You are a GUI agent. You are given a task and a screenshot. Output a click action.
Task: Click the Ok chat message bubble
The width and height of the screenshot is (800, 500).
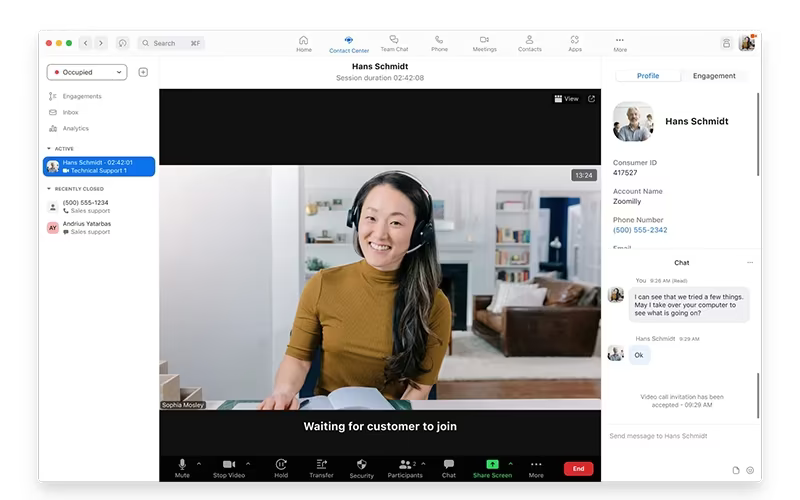[x=639, y=355]
